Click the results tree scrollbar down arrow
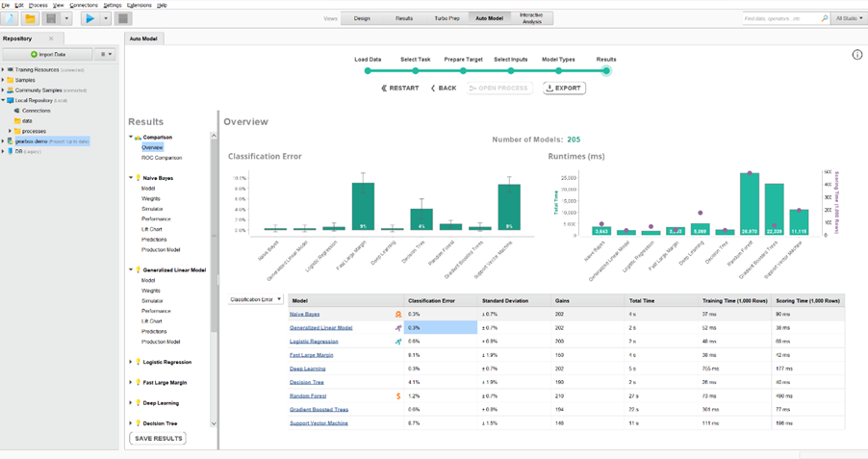Image resolution: width=868 pixels, height=459 pixels. tap(214, 423)
